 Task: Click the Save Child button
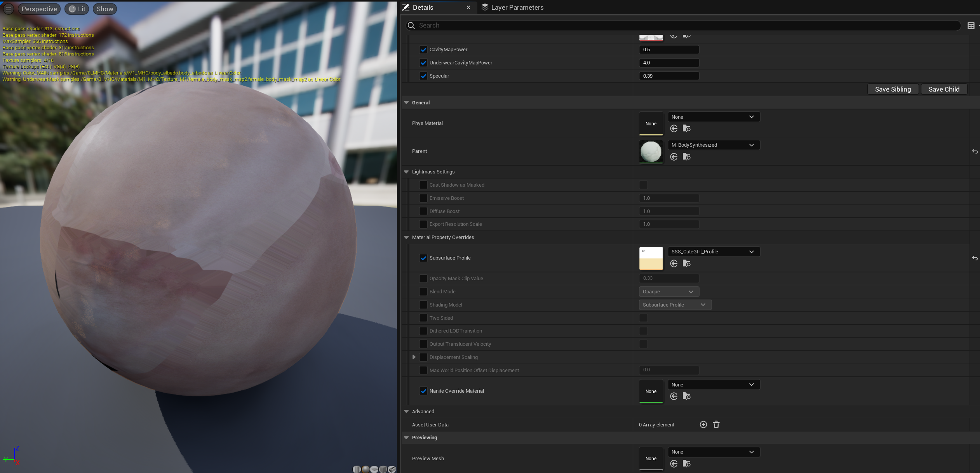pos(943,89)
